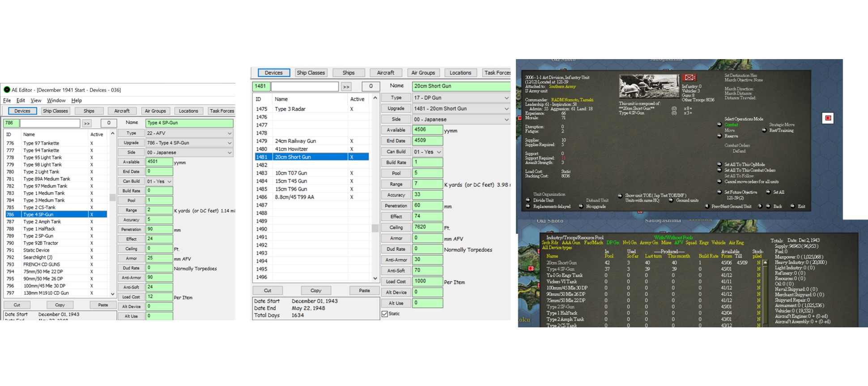
Task: Click the Pool field containing 5
Action: pyautogui.click(x=427, y=173)
